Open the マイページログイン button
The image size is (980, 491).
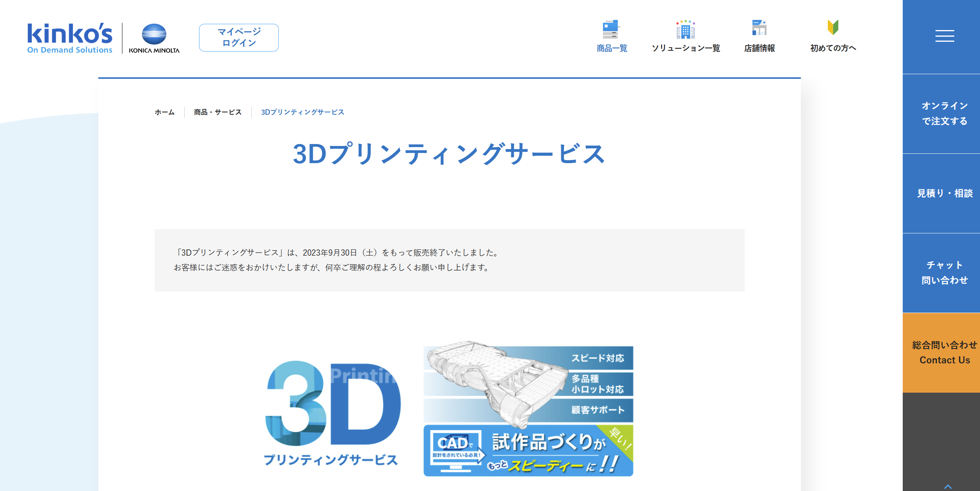[239, 37]
